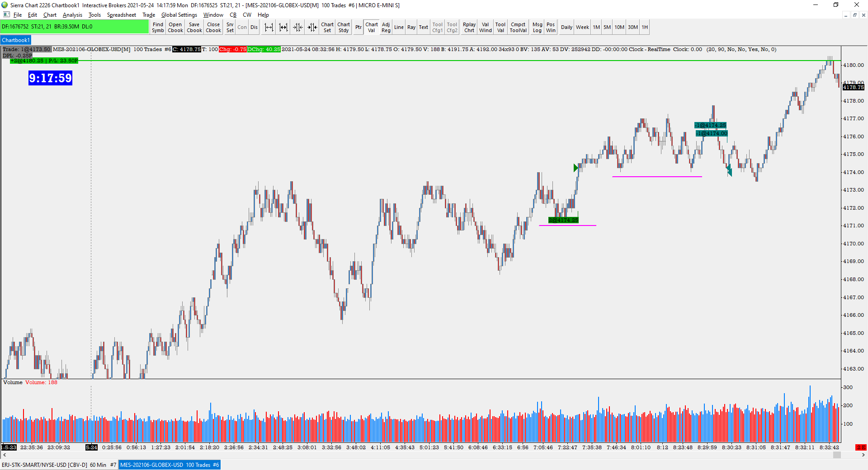Click the scale compress arrows icon
This screenshot has height=470, width=868.
click(298, 28)
